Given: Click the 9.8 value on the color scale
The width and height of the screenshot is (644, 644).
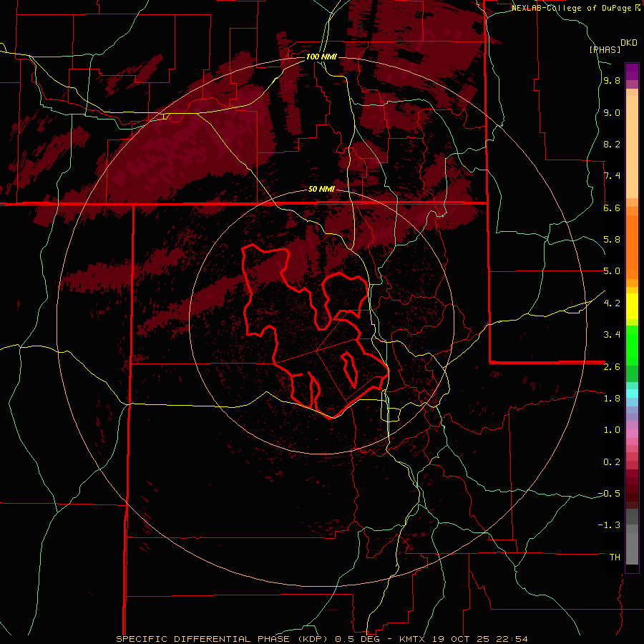Looking at the screenshot, I should (x=612, y=81).
